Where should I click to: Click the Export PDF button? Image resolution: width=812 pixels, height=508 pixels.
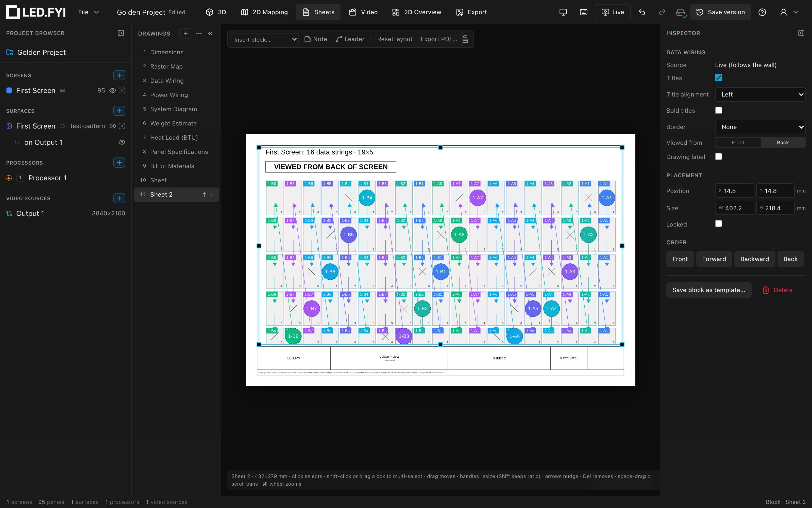pos(438,39)
